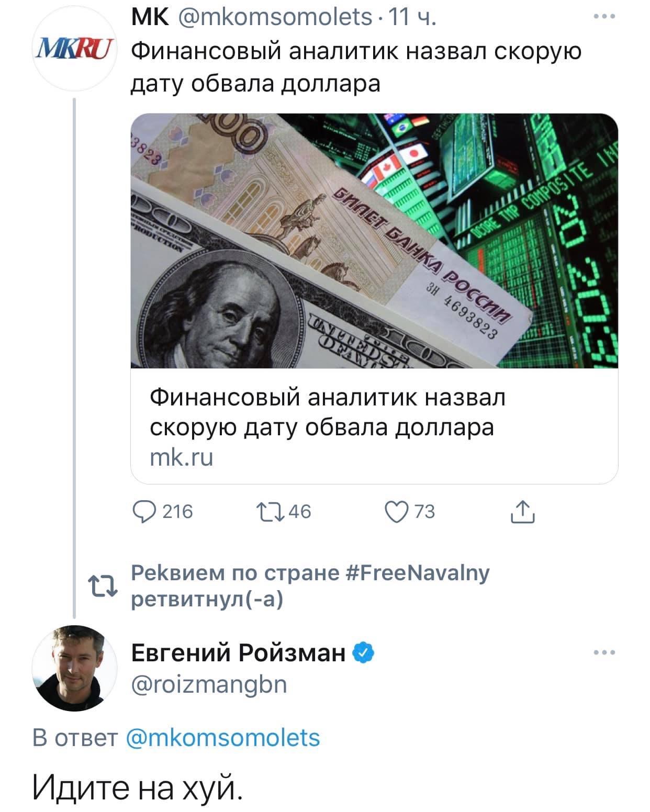Open three-dot menu on Ройзман's reply
The width and height of the screenshot is (650, 812).
point(605,653)
